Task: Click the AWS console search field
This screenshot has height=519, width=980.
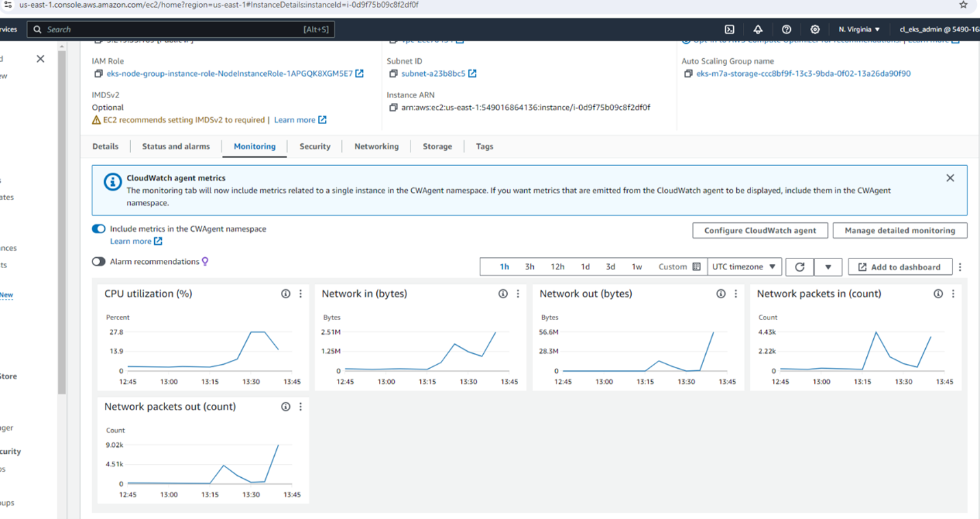Action: 182,29
